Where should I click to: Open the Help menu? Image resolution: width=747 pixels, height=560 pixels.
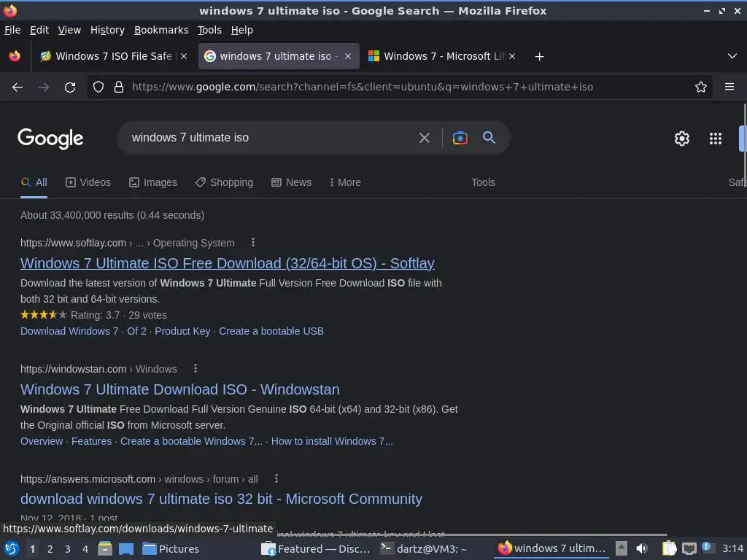pyautogui.click(x=242, y=30)
